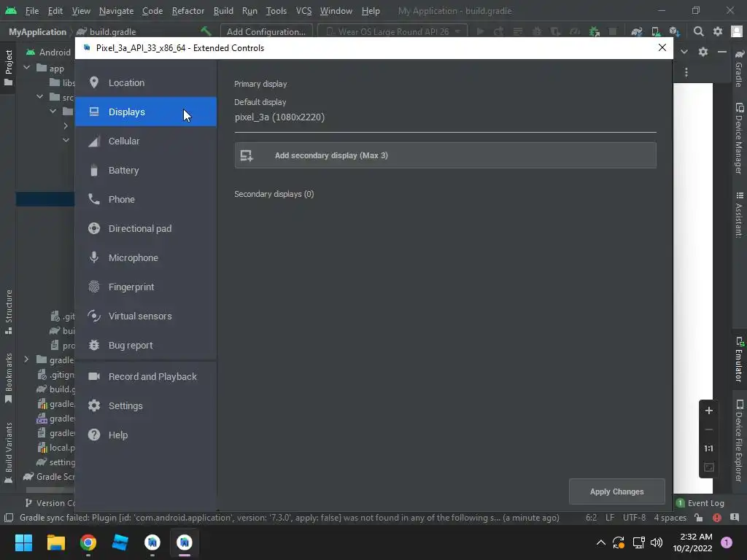Click the Virtual sensors icon
This screenshot has height=560, width=747.
click(94, 316)
